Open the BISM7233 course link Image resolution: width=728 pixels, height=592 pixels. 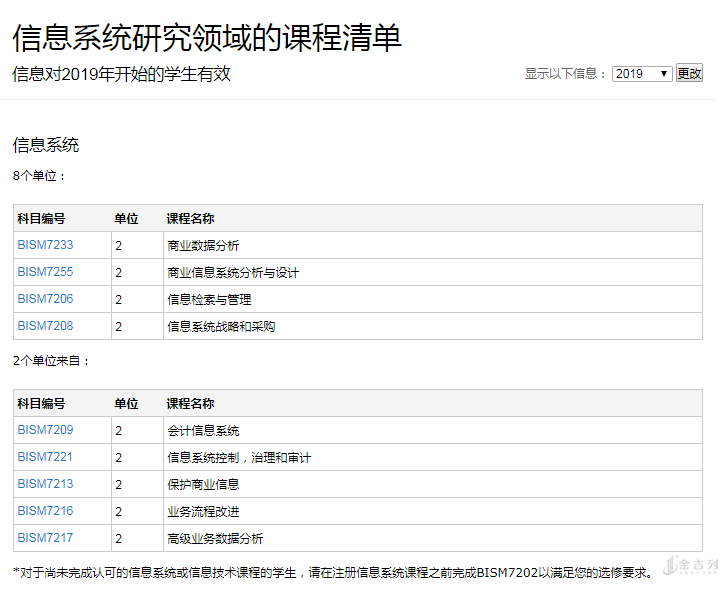click(45, 245)
